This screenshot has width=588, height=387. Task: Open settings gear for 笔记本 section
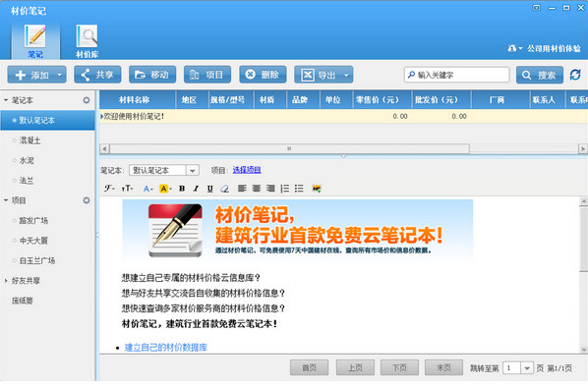pos(87,100)
